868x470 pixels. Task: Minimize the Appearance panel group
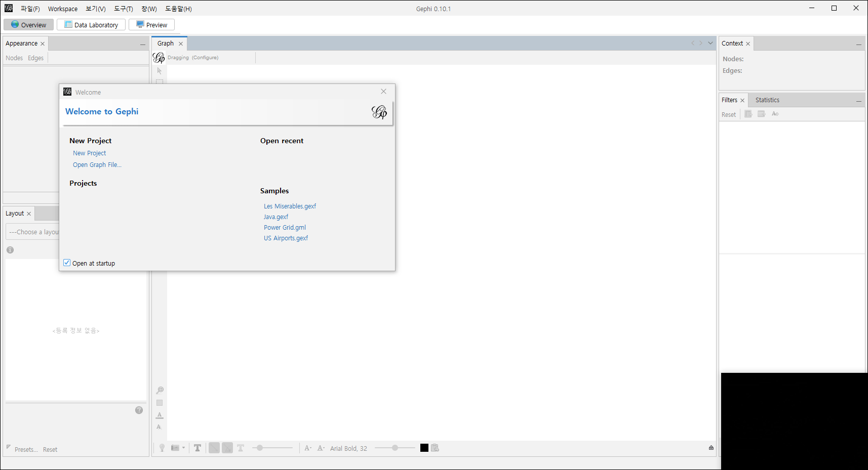(x=143, y=45)
